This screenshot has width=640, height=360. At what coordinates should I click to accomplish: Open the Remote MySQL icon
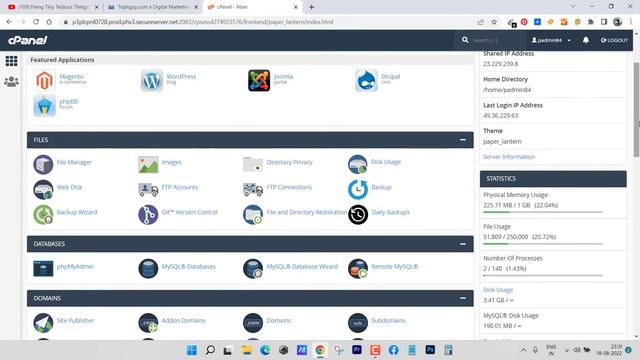pos(358,269)
